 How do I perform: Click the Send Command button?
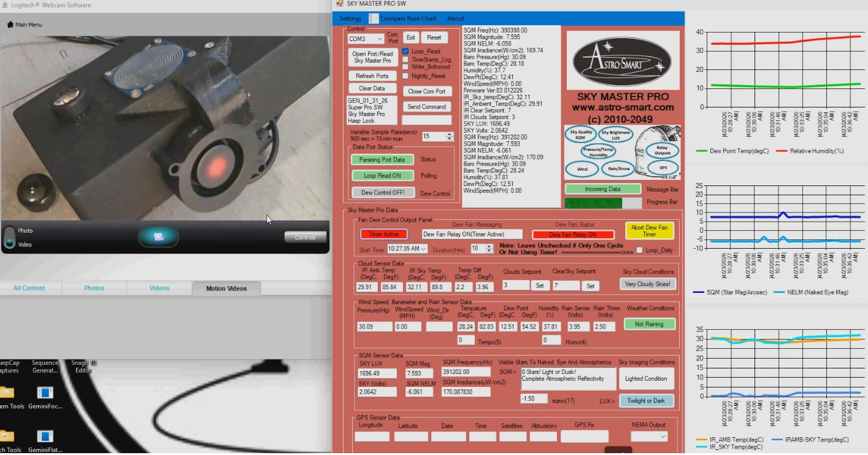tap(426, 106)
